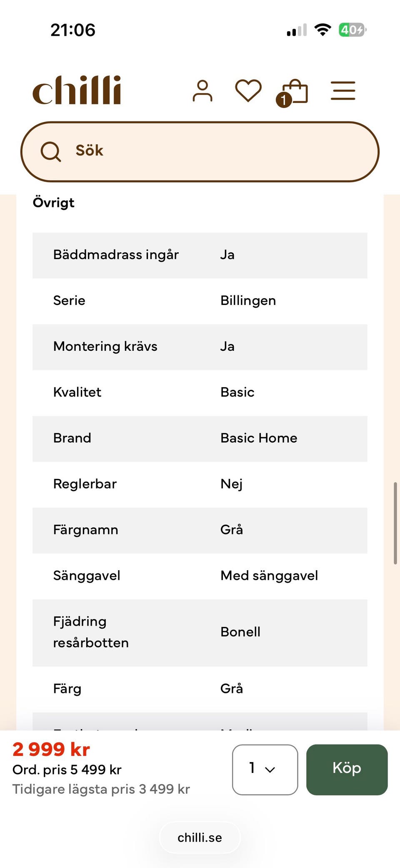Tap the Sänggavel specification row
The image size is (400, 868).
(200, 576)
